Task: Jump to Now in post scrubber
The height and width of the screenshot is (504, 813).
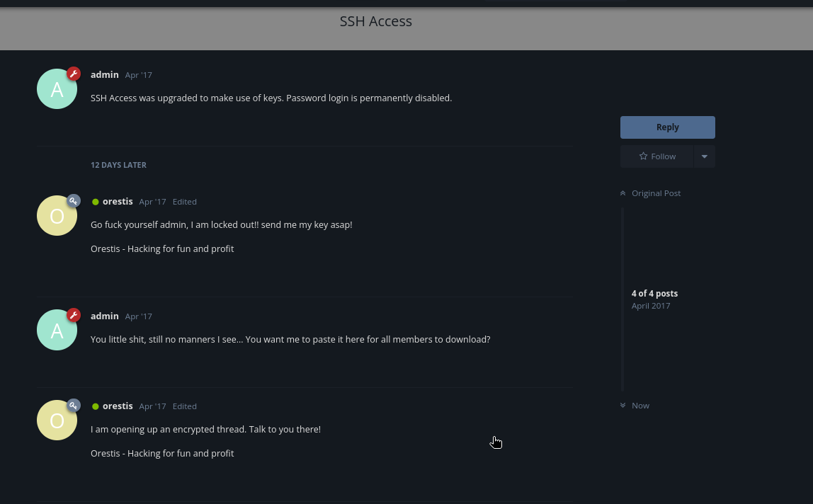Action: [640, 406]
